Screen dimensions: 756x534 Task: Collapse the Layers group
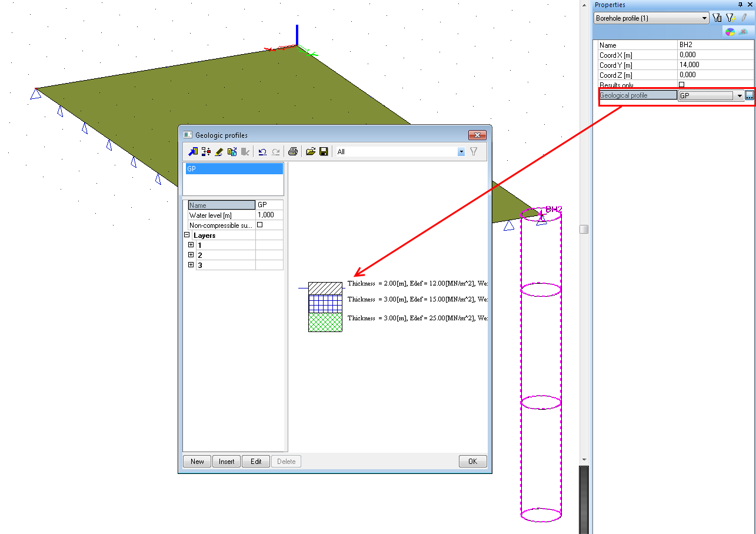pos(187,235)
